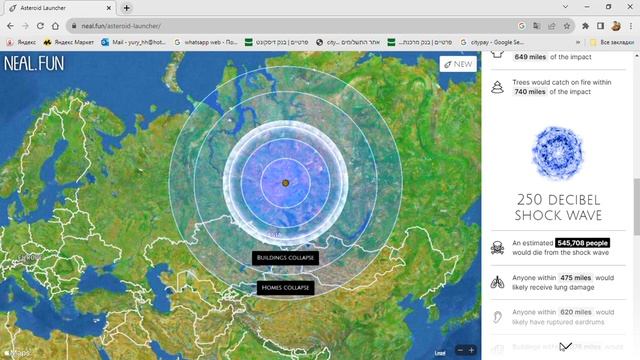Click the Homes Collapse map label
Image resolution: width=640 pixels, height=360 pixels.
(285, 288)
